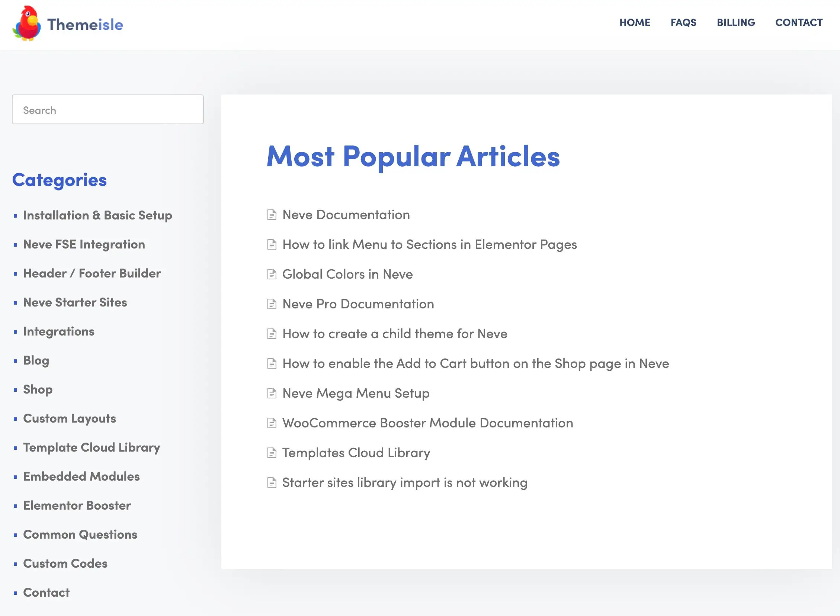Image resolution: width=840 pixels, height=616 pixels.
Task: Open Elementor Booster category
Action: pos(77,506)
